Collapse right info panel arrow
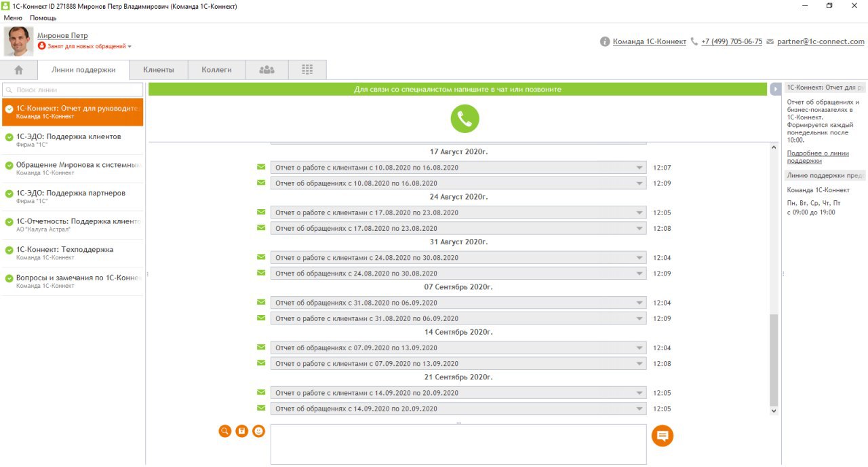 776,89
